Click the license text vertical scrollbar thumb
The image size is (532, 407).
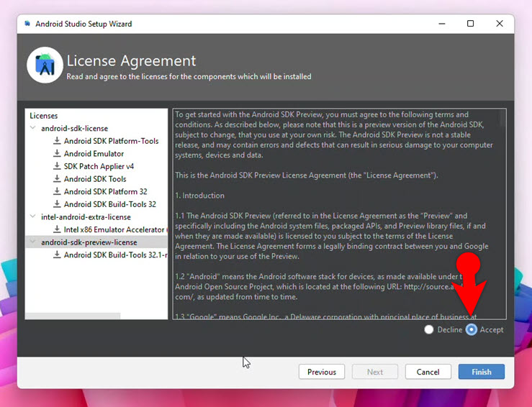(502, 118)
